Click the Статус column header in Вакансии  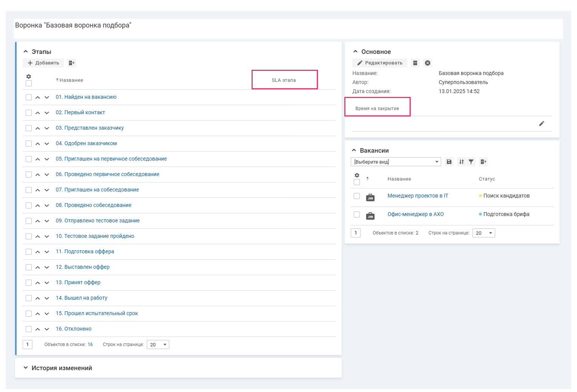[486, 179]
